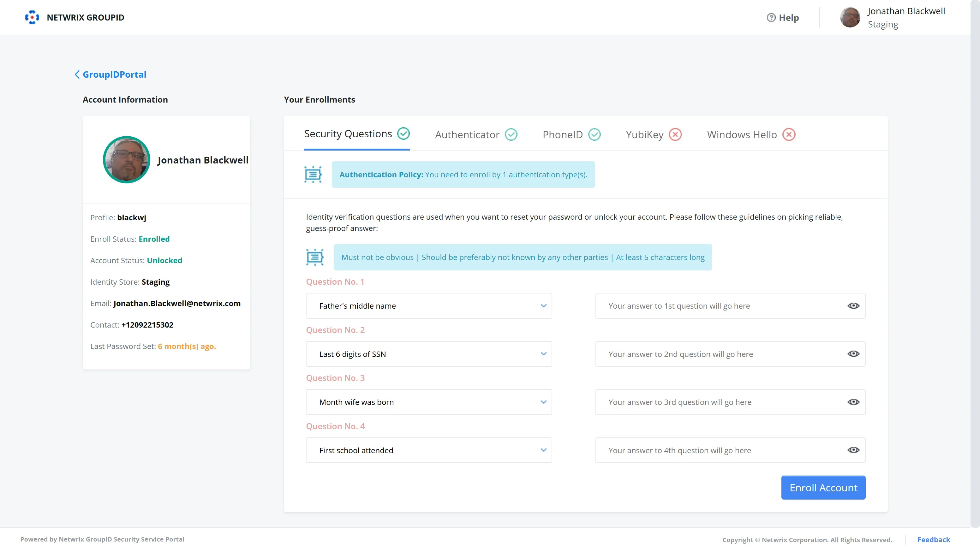Click the Enrolled status text
This screenshot has height=551, width=980.
pos(154,239)
